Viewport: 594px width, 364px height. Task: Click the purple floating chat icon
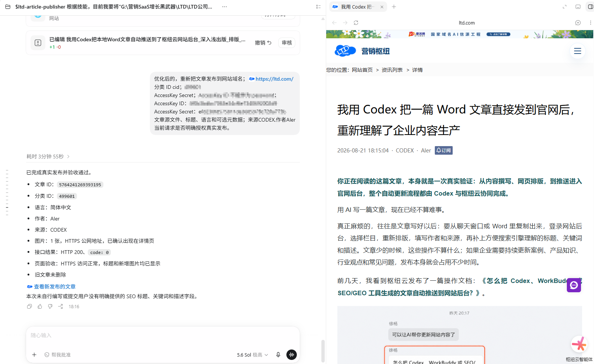point(574,285)
